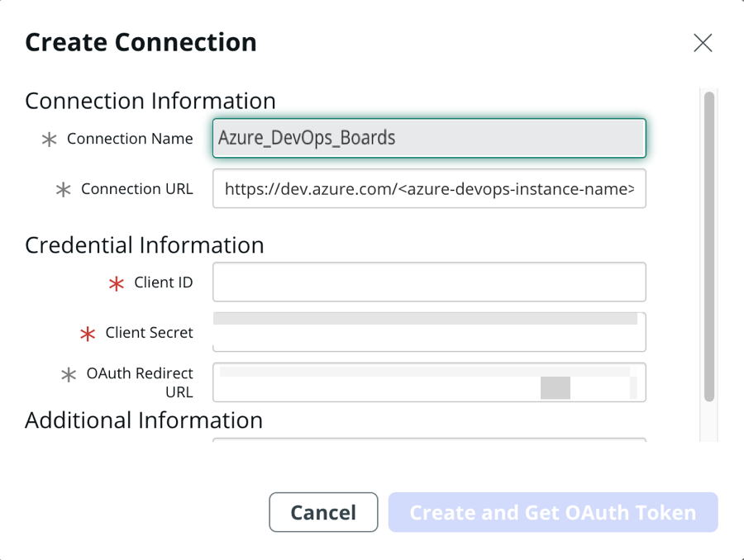The width and height of the screenshot is (744, 560).
Task: Focus the Client ID input
Action: [429, 282]
